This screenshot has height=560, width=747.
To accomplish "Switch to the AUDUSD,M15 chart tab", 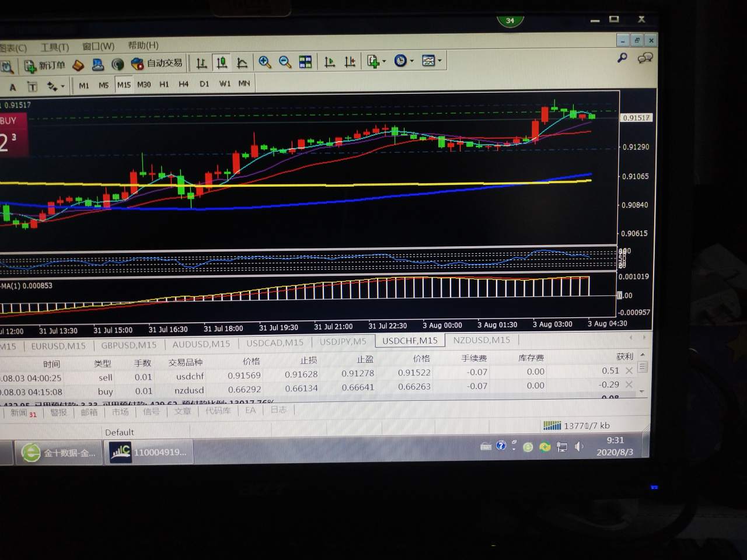I will coord(201,344).
